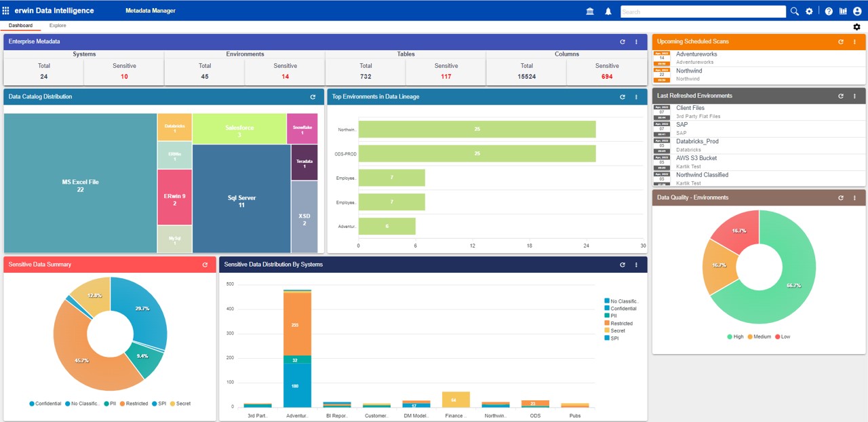Open the Top Environments in Data Lineage options menu
This screenshot has width=868, height=422.
(x=635, y=96)
